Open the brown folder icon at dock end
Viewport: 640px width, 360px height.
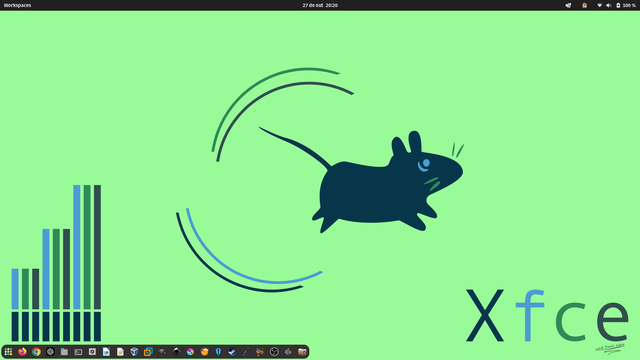(x=302, y=351)
